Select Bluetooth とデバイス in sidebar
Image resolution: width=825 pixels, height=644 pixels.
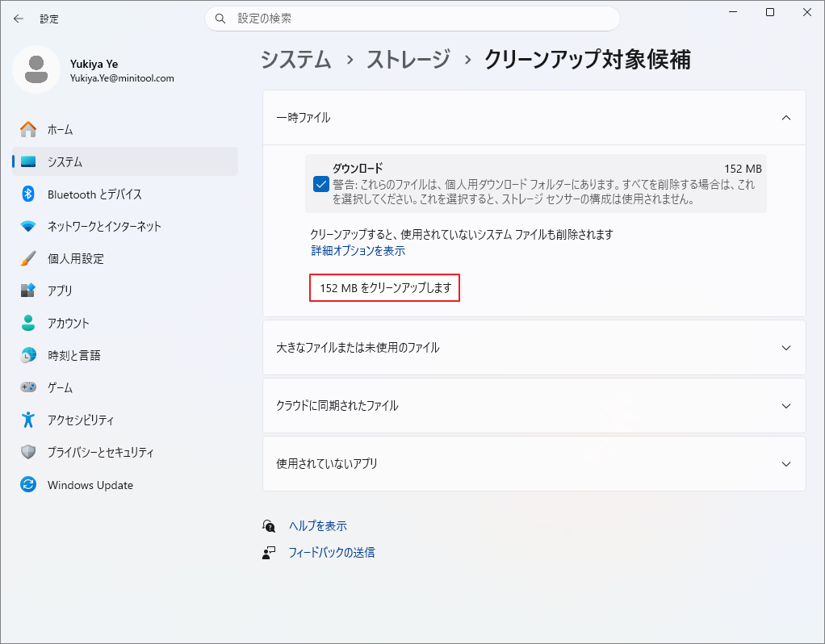(x=125, y=194)
